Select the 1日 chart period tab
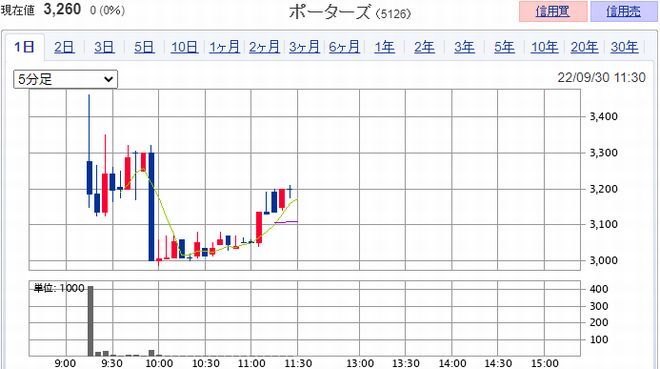 [x=24, y=47]
